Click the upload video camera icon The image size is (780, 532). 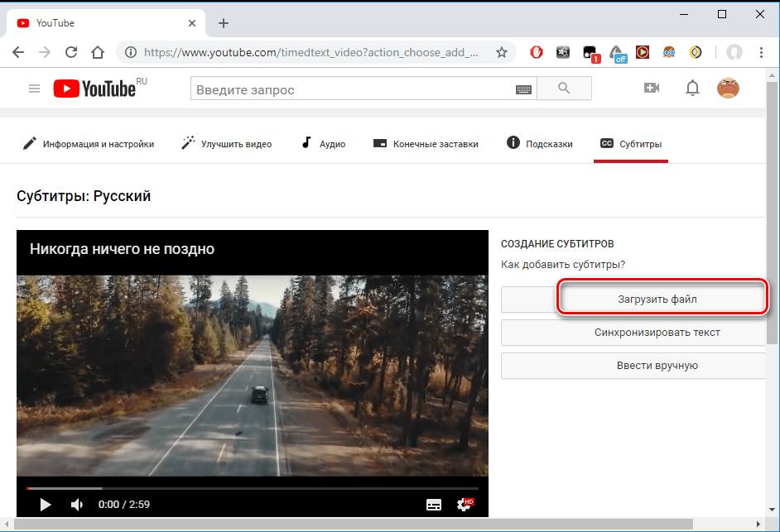click(x=652, y=89)
